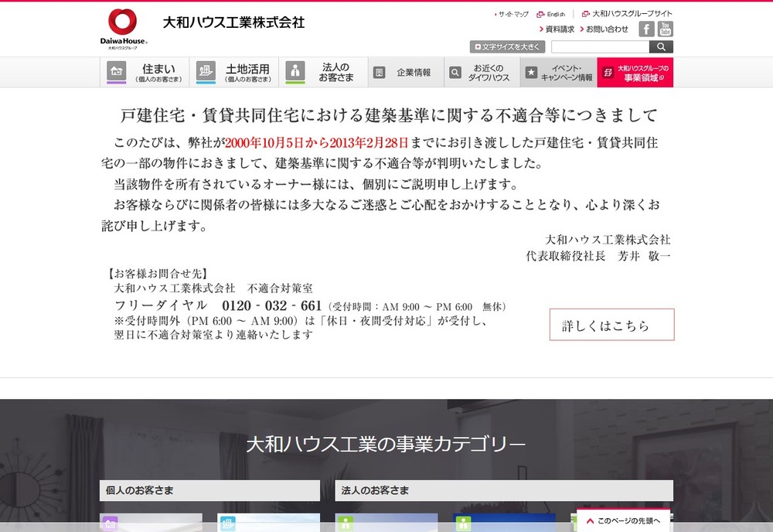Open the first thumbnail under 個人のお客さま
Viewport: 773px width, 532px height.
(151, 524)
